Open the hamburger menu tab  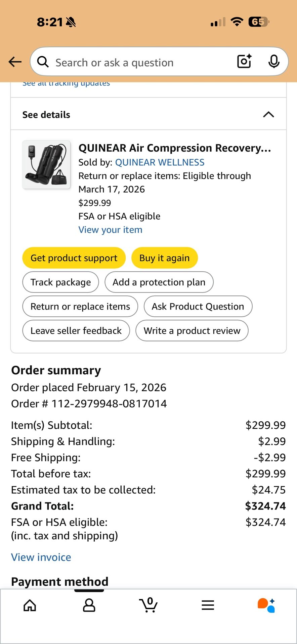(x=208, y=605)
